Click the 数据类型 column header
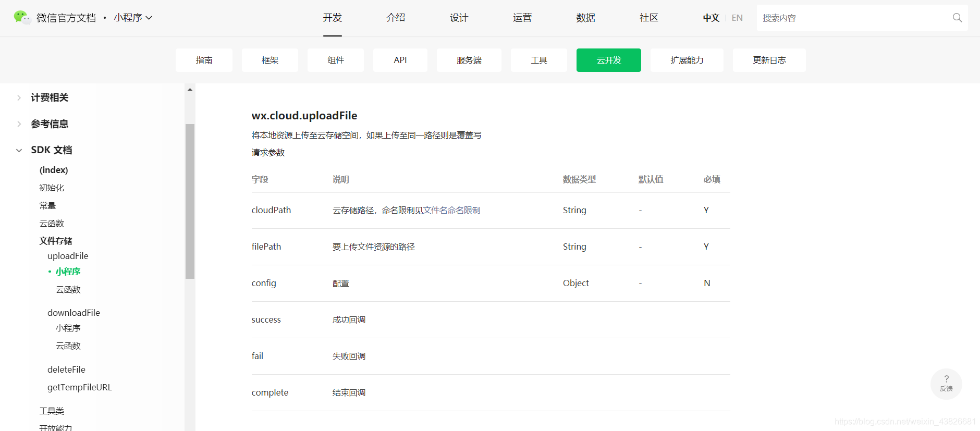 tap(579, 179)
